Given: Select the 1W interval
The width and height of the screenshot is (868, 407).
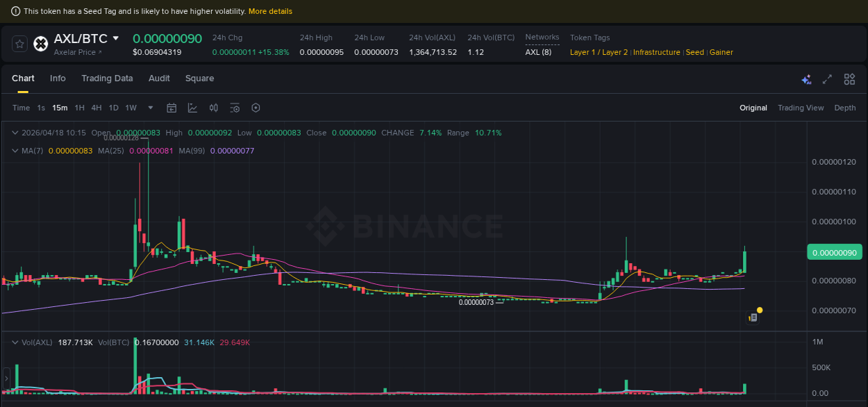Looking at the screenshot, I should point(131,108).
